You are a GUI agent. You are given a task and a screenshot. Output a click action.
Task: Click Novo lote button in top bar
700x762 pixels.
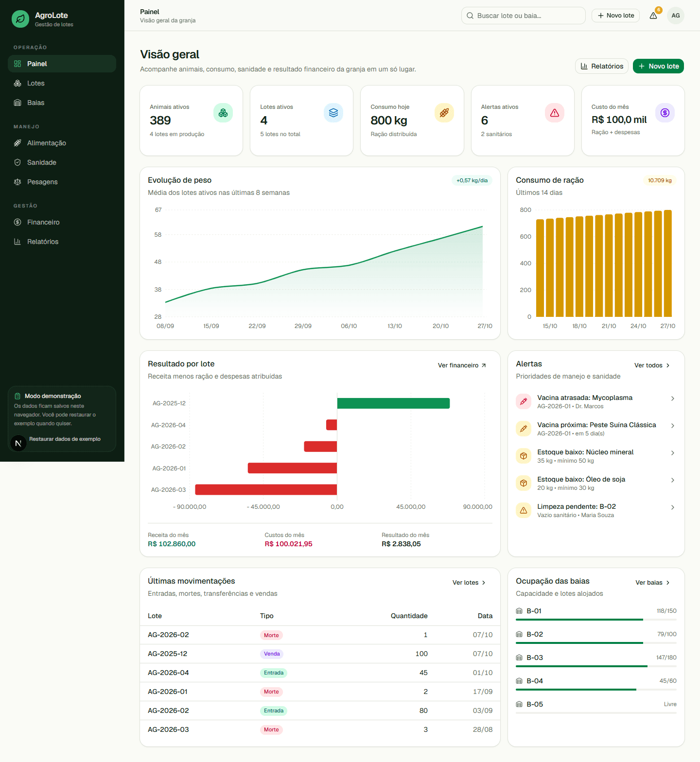616,16
